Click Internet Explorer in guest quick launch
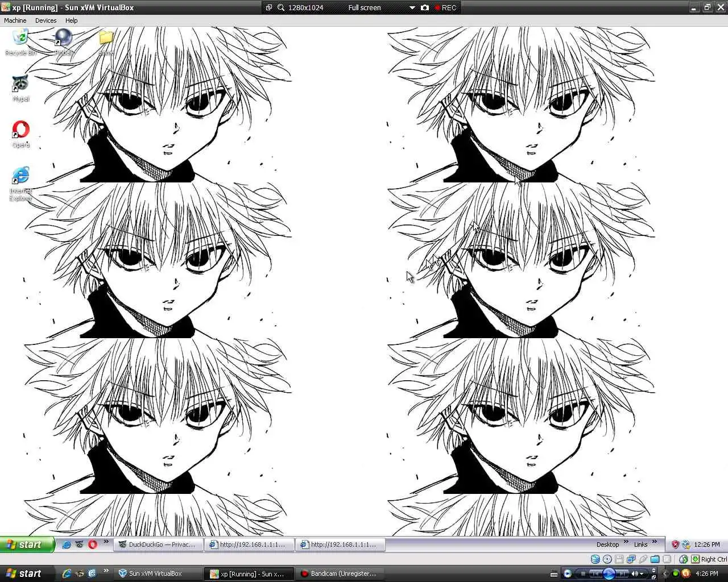728x582 pixels. [67, 544]
